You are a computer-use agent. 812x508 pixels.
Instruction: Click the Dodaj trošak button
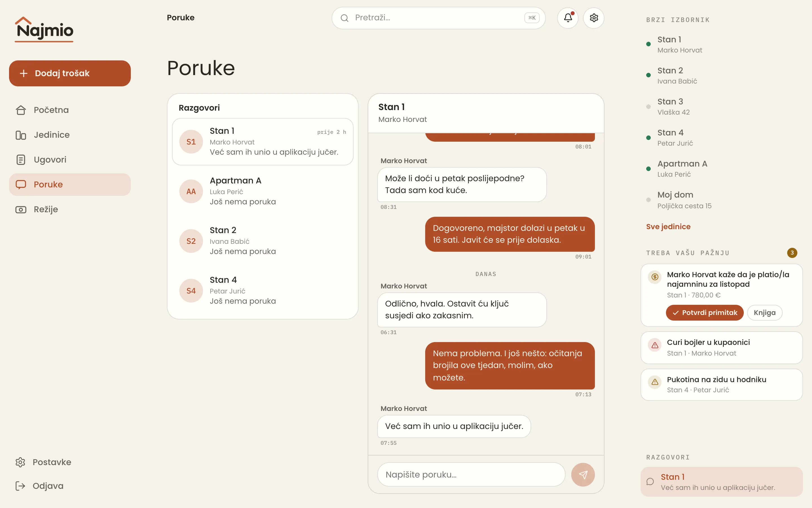point(70,73)
